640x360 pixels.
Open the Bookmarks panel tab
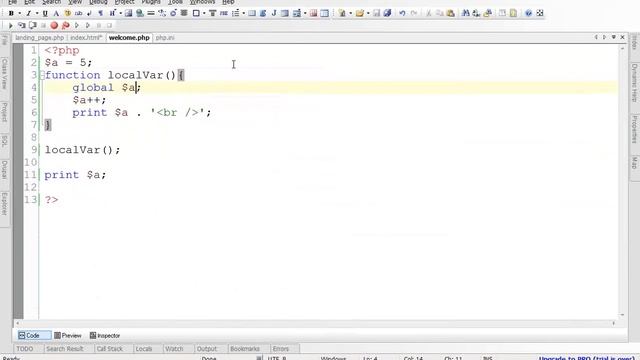[244, 349]
